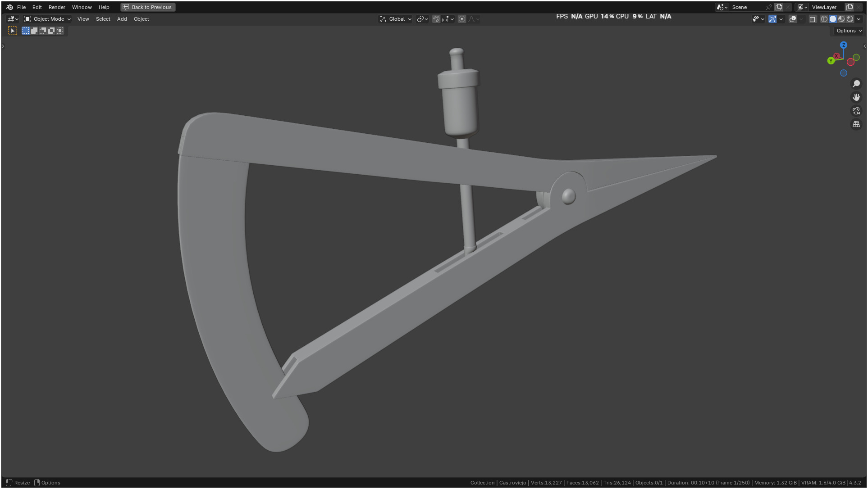Open the shading options dropdown
The height and width of the screenshot is (489, 868).
[x=859, y=19]
